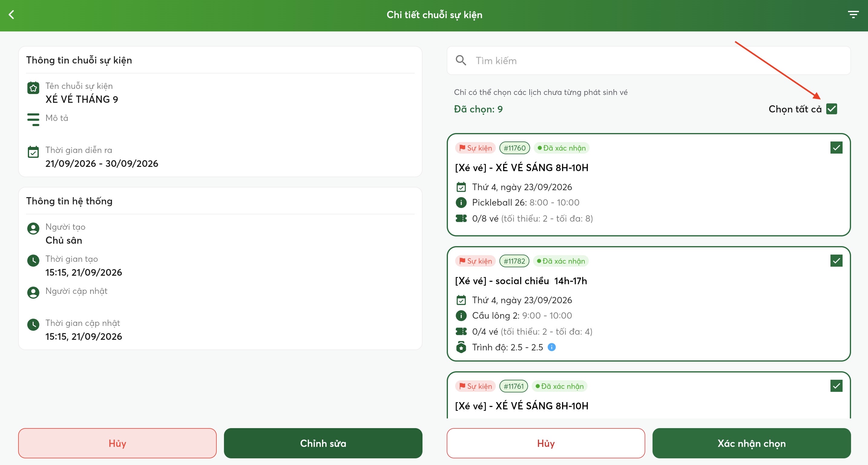Viewport: 868px width, 465px height.
Task: Focus the Tìm kiếm search field
Action: coord(649,60)
